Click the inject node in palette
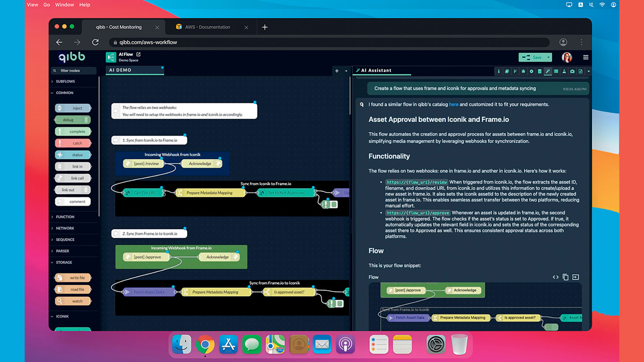The height and width of the screenshot is (362, 644). [x=73, y=108]
